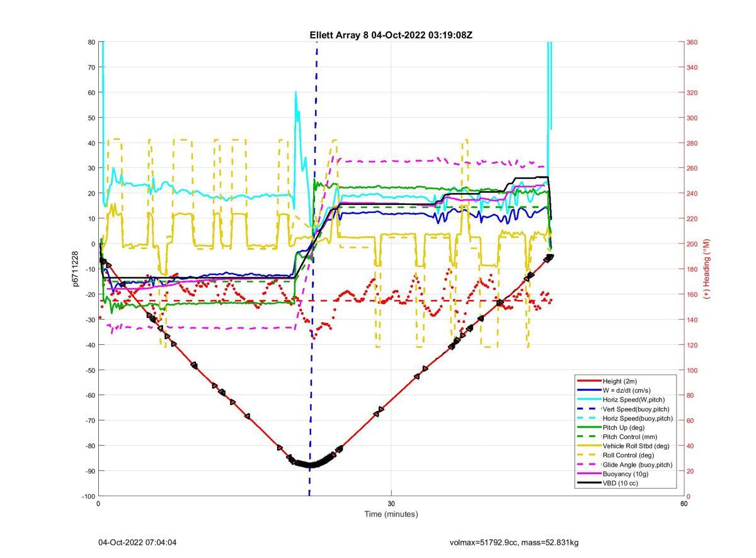The width and height of the screenshot is (756, 558).
Task: Click the time axis tick label '60'
Action: (x=684, y=504)
